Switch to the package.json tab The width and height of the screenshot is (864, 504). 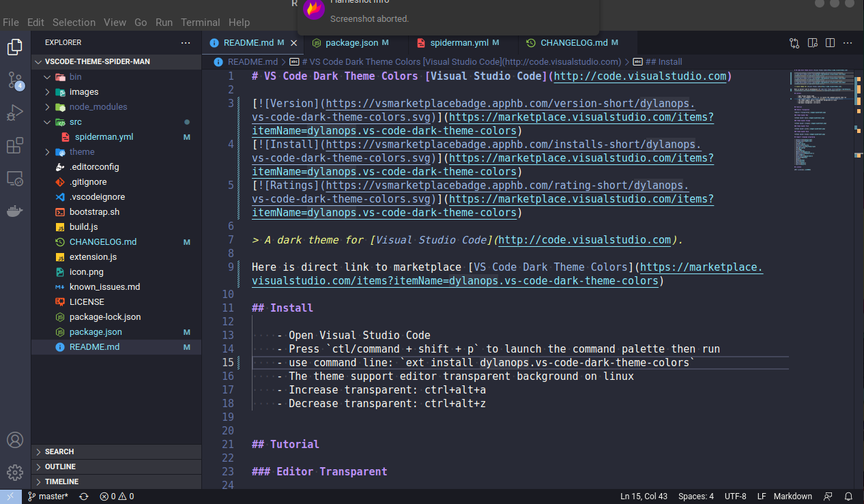point(356,43)
